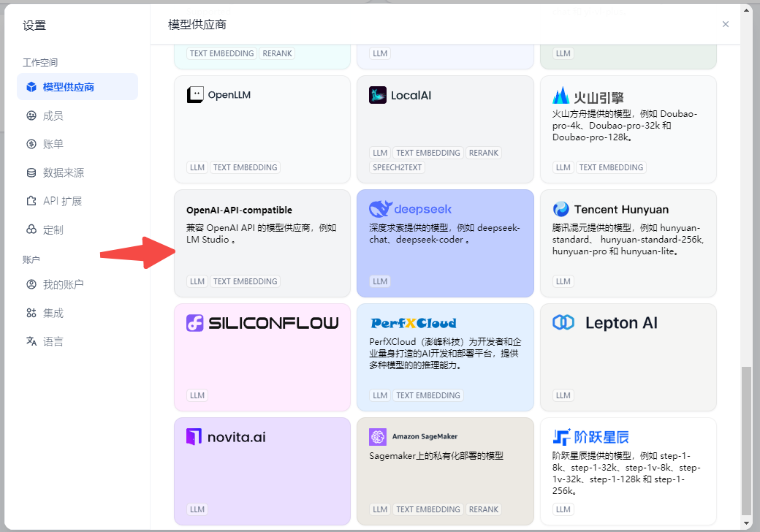
Task: Open the 账单 settings page
Action: pyautogui.click(x=77, y=144)
